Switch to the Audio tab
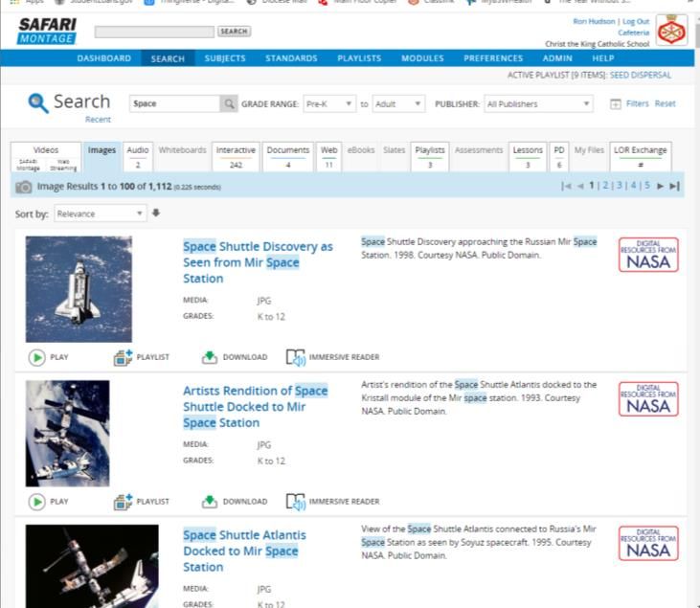The image size is (700, 608). (x=138, y=157)
